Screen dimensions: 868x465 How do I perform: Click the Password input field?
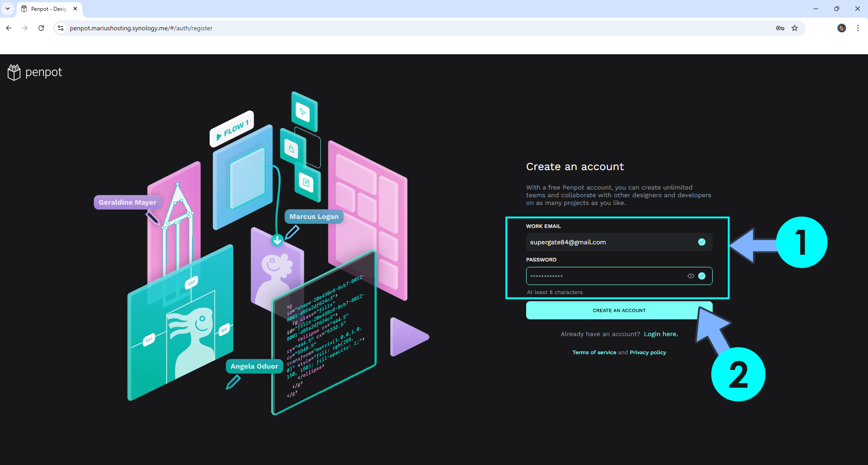point(619,276)
